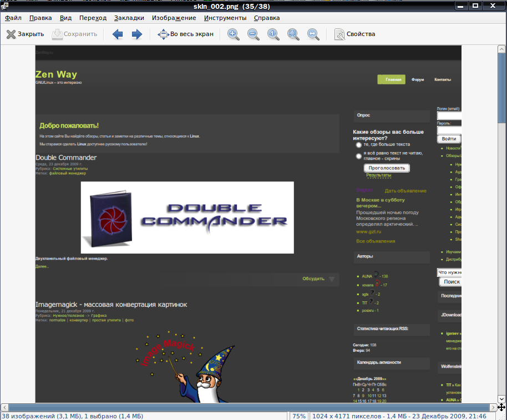Close the image with the Закрыть toolbar button
The image size is (507, 420).
tap(25, 34)
